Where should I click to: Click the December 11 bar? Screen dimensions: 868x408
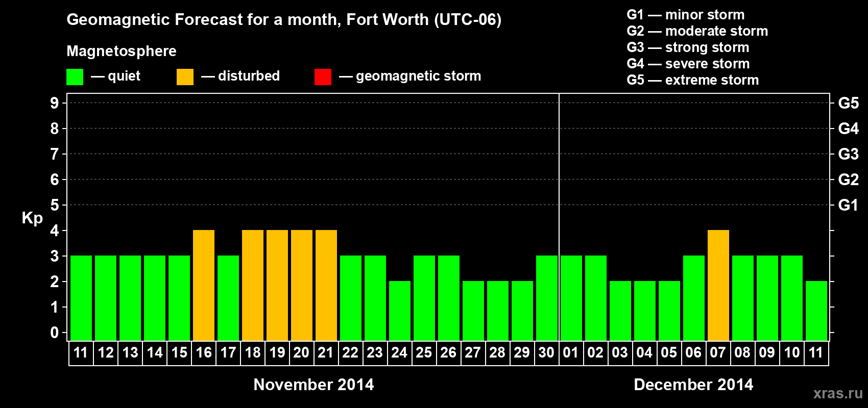[816, 311]
